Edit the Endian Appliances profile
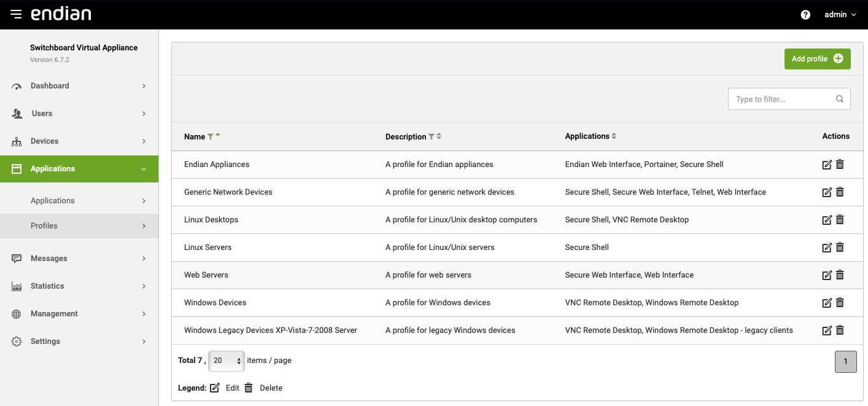 pyautogui.click(x=826, y=165)
